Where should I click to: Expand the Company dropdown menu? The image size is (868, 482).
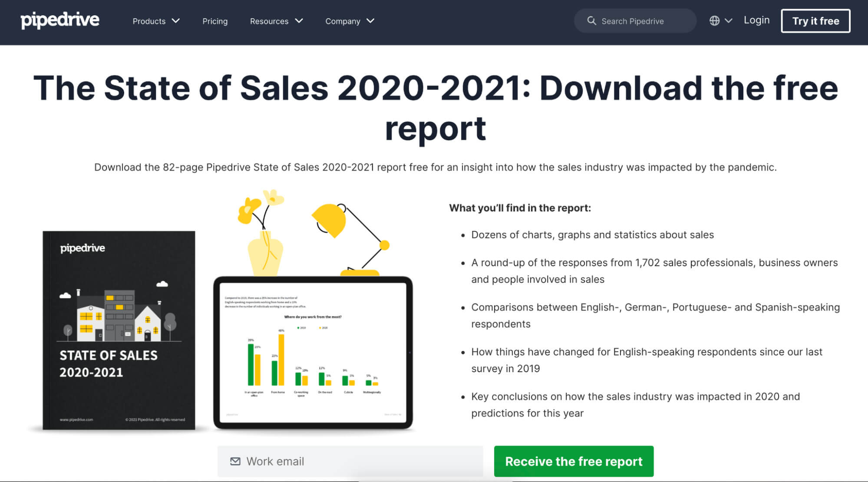[350, 21]
